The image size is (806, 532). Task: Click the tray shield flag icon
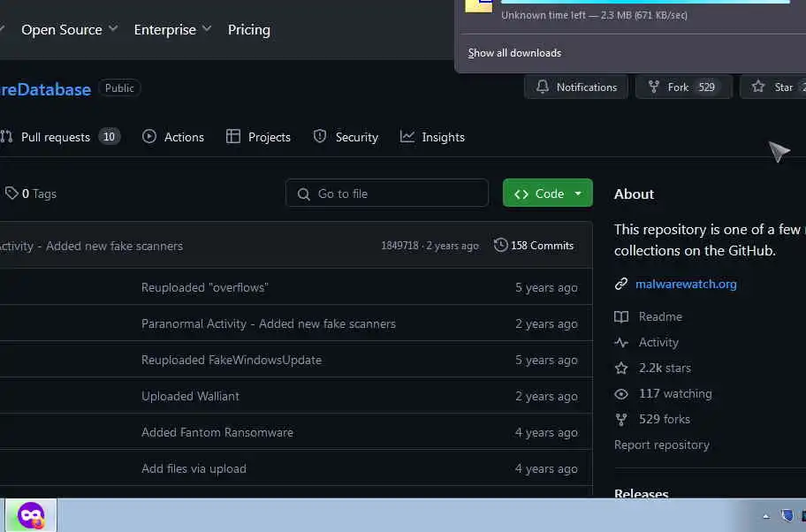click(787, 515)
